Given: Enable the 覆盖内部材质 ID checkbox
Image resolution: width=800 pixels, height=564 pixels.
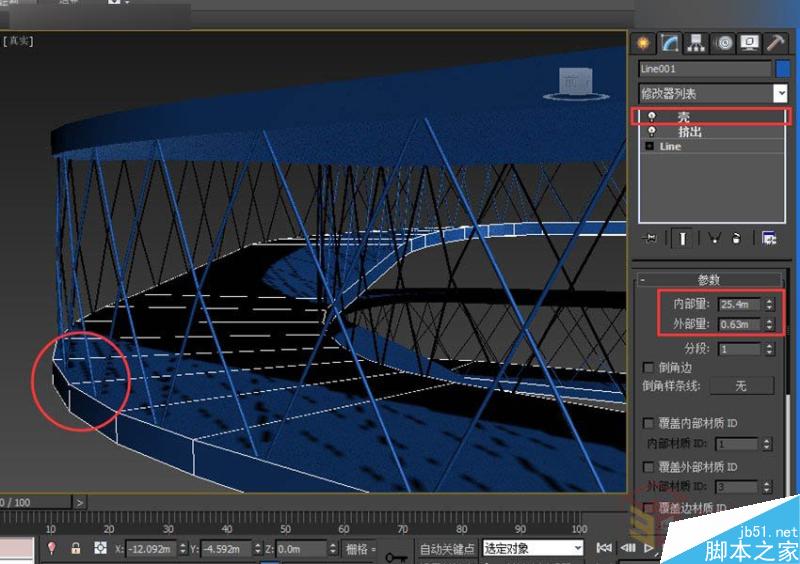Looking at the screenshot, I should tap(648, 423).
